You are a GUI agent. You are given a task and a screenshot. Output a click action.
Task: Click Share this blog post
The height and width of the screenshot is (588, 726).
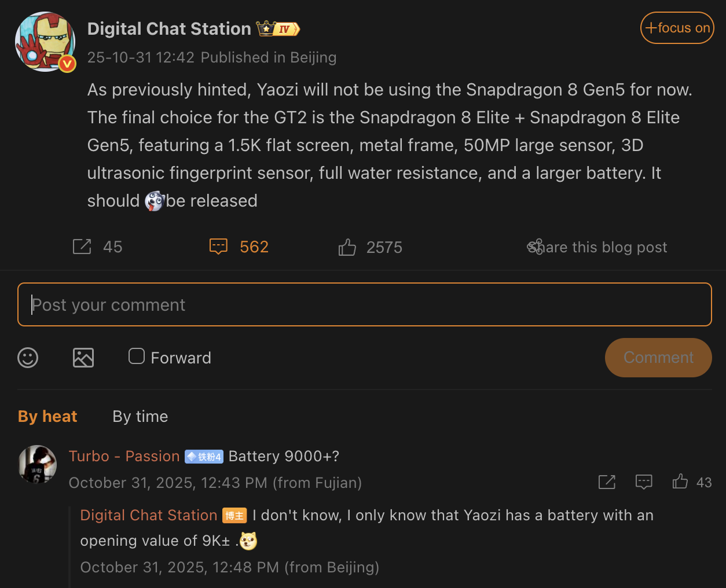click(597, 247)
